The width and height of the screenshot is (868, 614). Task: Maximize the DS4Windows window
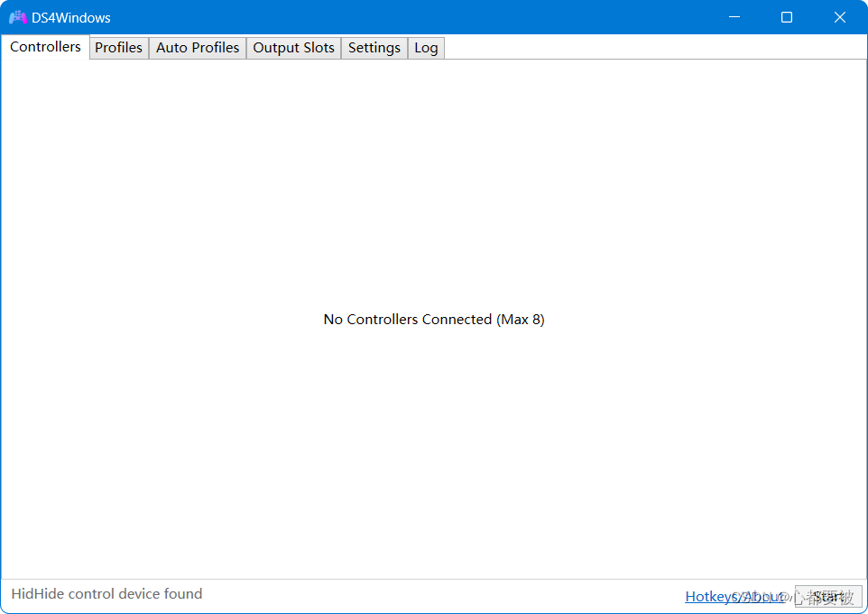(786, 17)
